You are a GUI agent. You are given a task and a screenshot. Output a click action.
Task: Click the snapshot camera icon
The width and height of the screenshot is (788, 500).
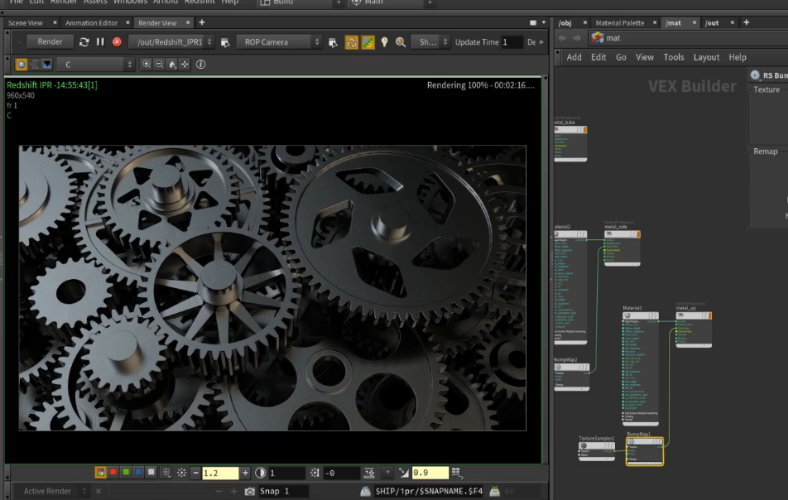[249, 491]
